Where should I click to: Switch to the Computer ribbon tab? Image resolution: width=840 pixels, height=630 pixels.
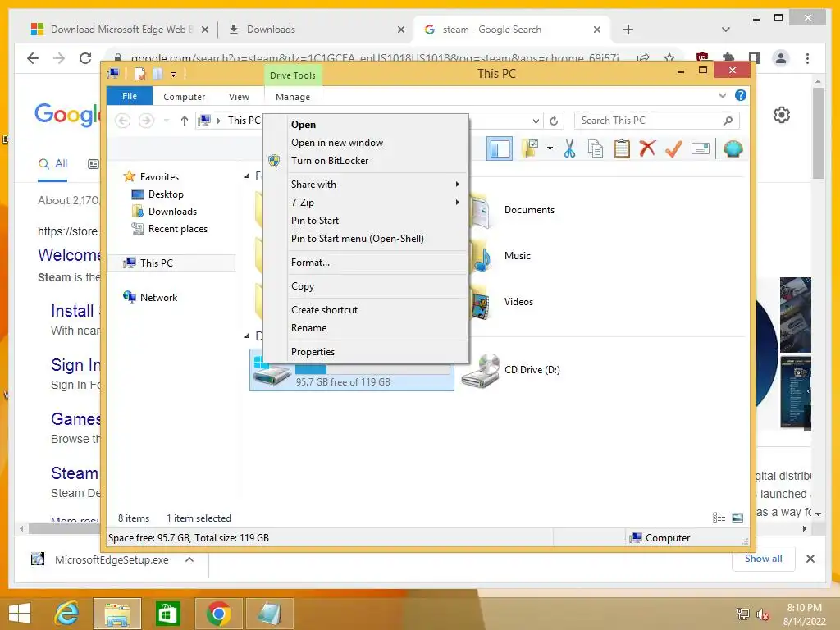(185, 97)
